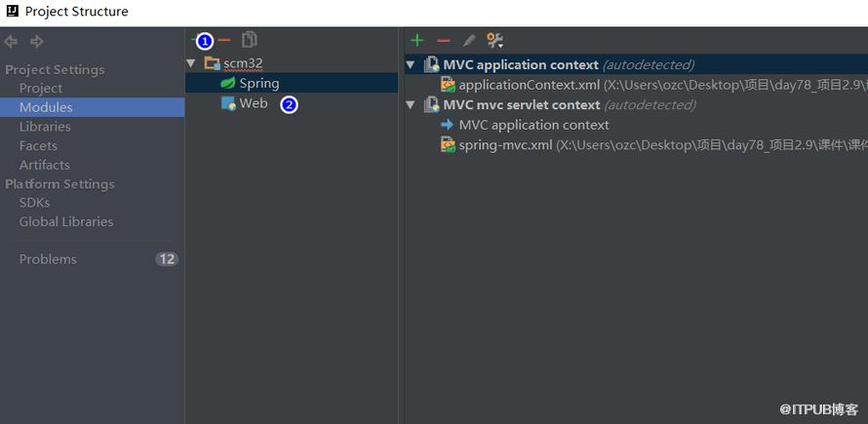The height and width of the screenshot is (424, 868).
Task: Click the back navigation arrow
Action: tap(11, 42)
